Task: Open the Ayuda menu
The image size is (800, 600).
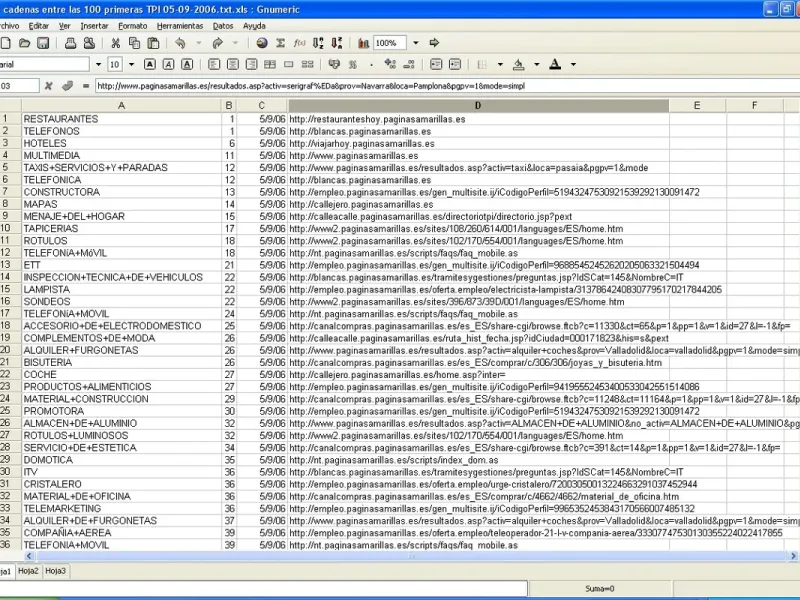Action: [254, 26]
